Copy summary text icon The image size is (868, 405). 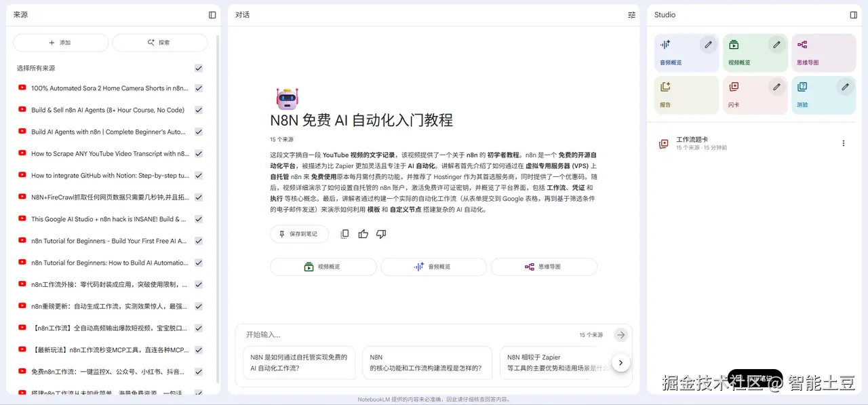[x=344, y=234]
